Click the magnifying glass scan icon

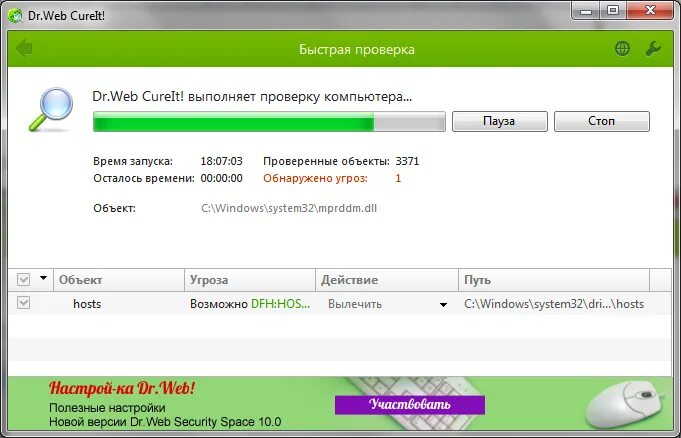52,110
